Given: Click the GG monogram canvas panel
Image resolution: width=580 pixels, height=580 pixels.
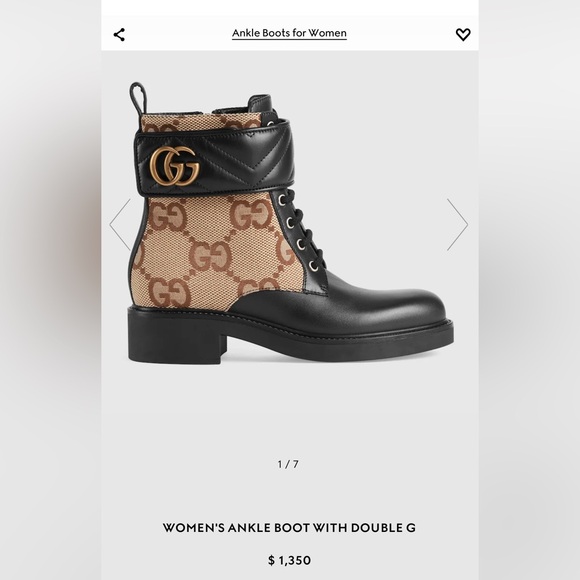Looking at the screenshot, I should point(207,252).
